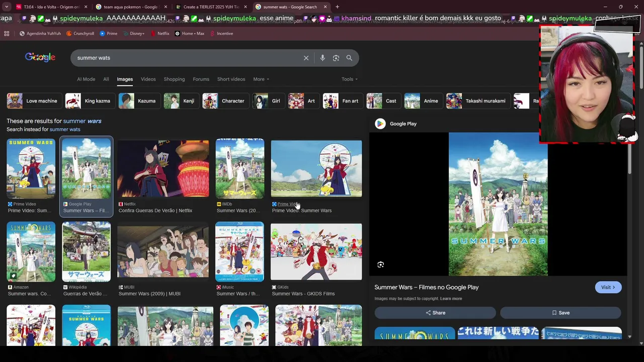Clear the search box with the X
The height and width of the screenshot is (362, 644).
(x=306, y=58)
